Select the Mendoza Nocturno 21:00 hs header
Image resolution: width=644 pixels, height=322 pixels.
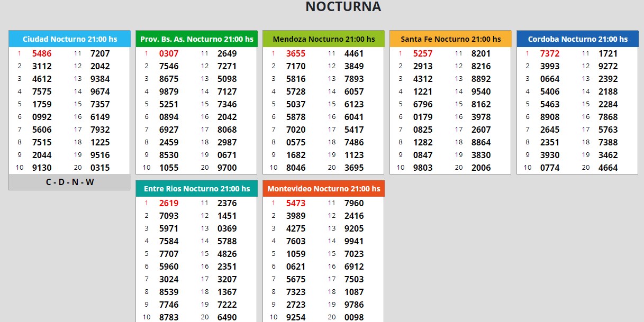pos(323,39)
